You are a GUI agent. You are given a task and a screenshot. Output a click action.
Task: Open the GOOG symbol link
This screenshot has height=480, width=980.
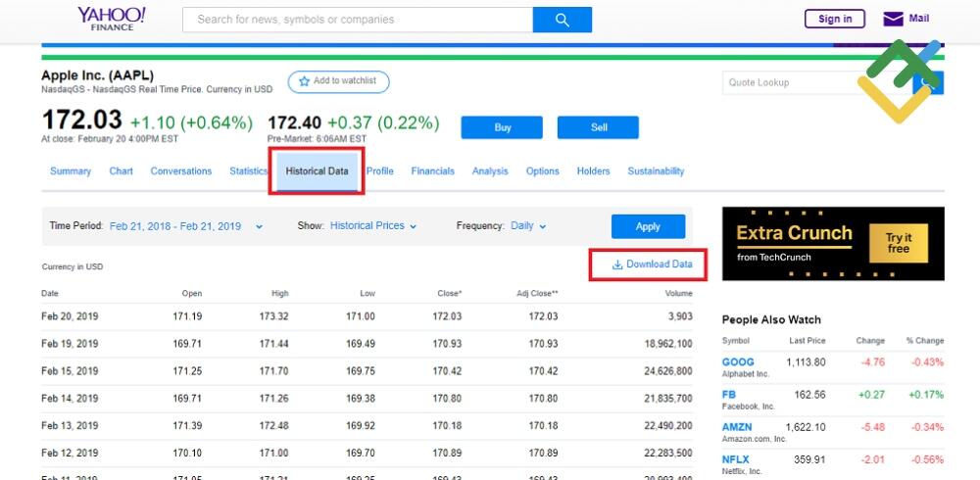(738, 361)
